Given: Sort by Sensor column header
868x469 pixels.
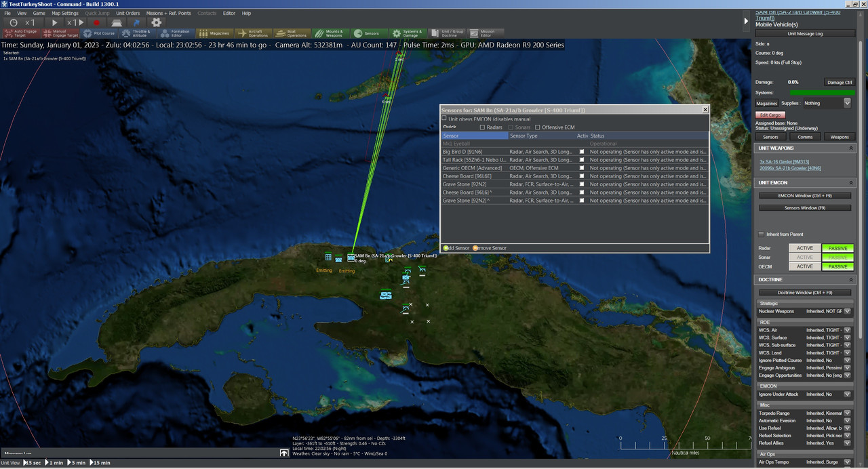Looking at the screenshot, I should click(475, 136).
